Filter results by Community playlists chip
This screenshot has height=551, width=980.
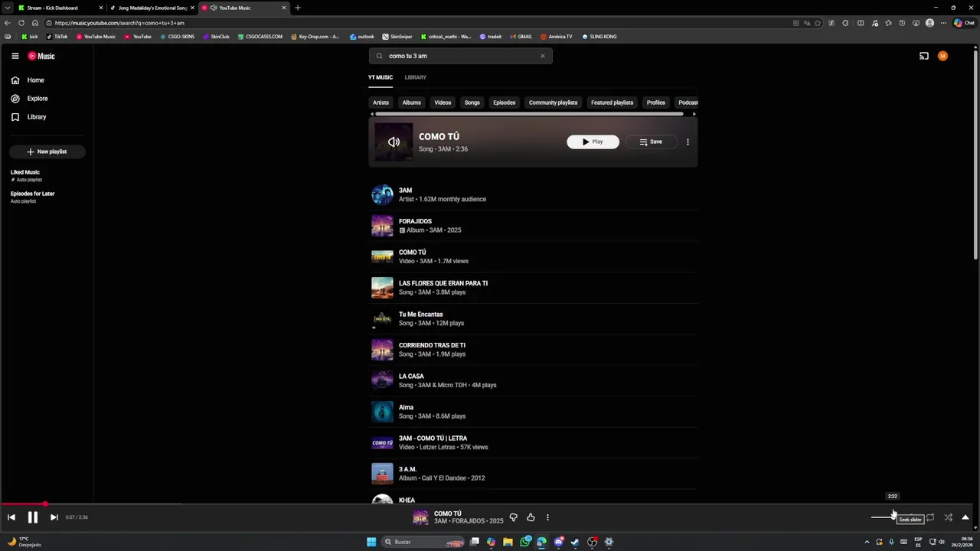tap(553, 103)
